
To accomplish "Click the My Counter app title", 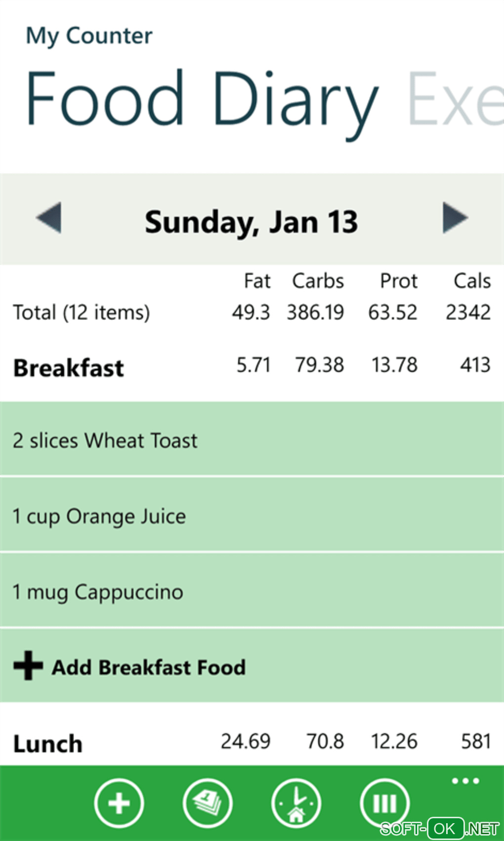I will tap(89, 36).
